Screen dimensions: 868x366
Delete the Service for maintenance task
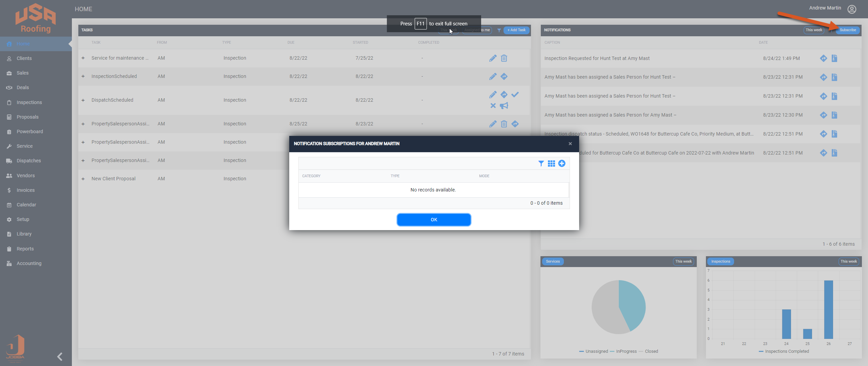[x=504, y=58]
